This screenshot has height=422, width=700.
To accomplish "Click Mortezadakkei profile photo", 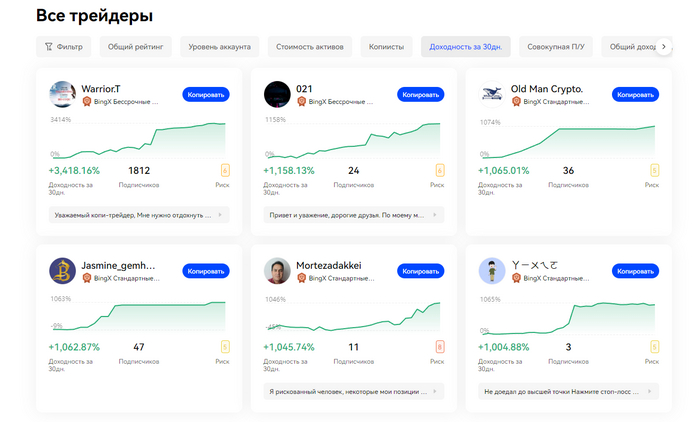I will 277,271.
